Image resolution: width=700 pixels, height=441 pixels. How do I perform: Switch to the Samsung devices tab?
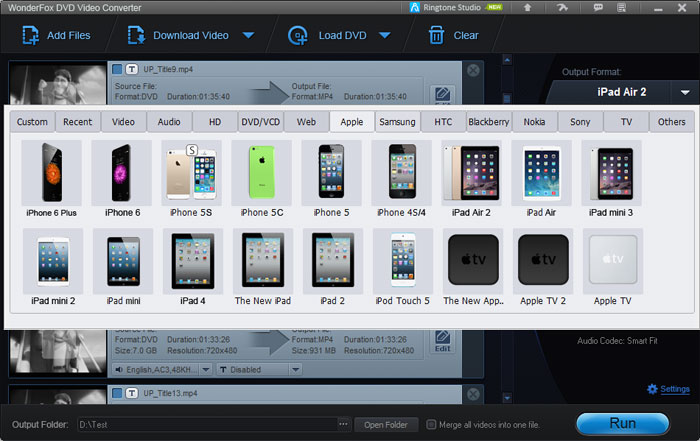click(397, 122)
